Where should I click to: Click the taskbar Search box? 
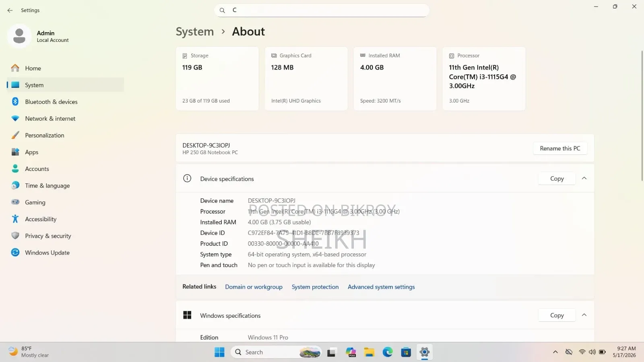click(277, 352)
